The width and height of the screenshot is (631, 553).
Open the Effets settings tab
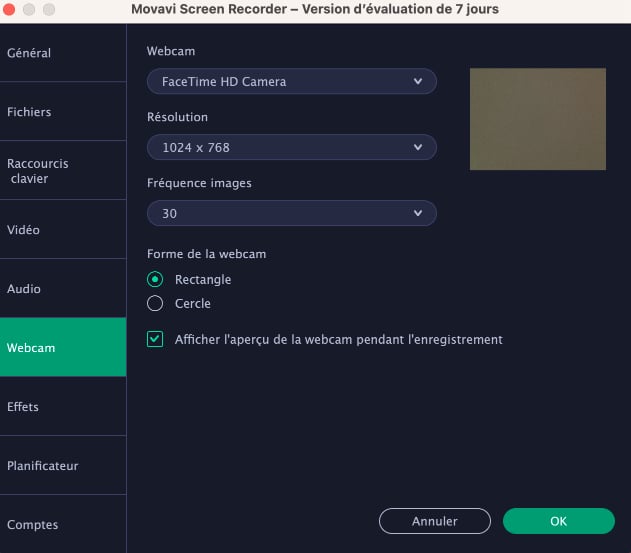pos(23,407)
